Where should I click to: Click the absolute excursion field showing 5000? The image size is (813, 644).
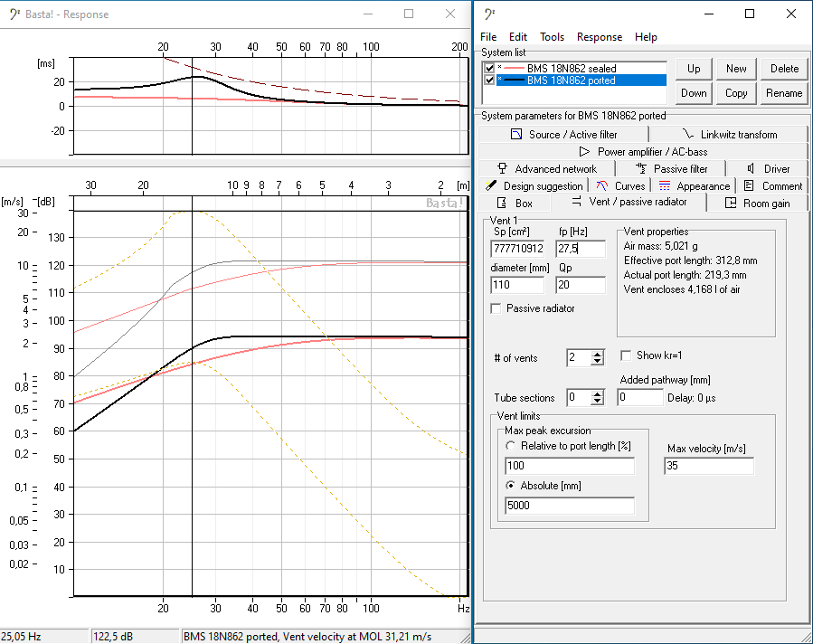(570, 505)
